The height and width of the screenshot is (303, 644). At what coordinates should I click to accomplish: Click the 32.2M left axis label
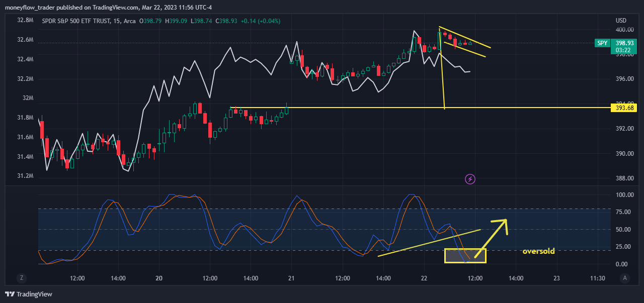(25, 79)
